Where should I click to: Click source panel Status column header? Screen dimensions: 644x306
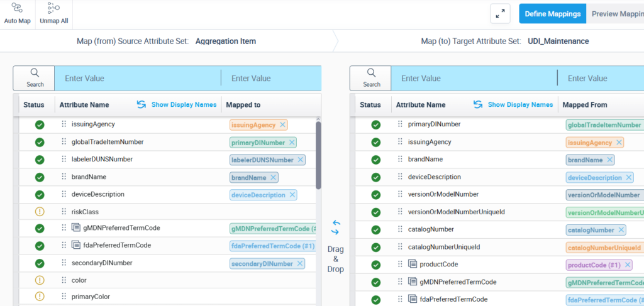point(34,104)
